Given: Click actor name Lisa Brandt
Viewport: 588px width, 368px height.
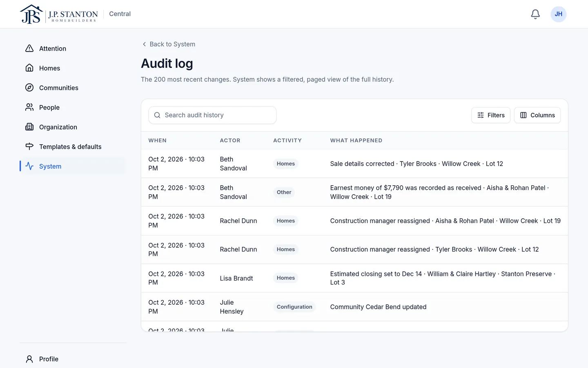Looking at the screenshot, I should point(236,278).
